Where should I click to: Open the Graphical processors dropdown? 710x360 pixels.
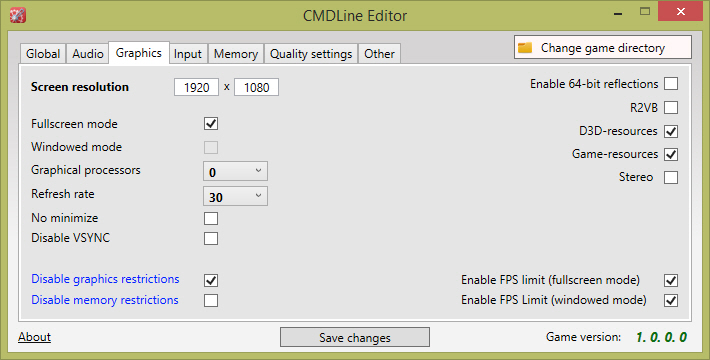click(235, 171)
